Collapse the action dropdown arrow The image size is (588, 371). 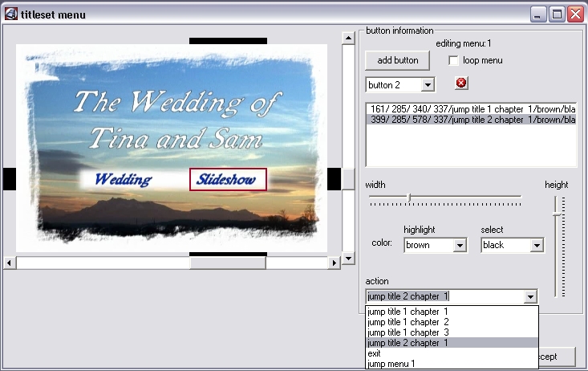529,297
